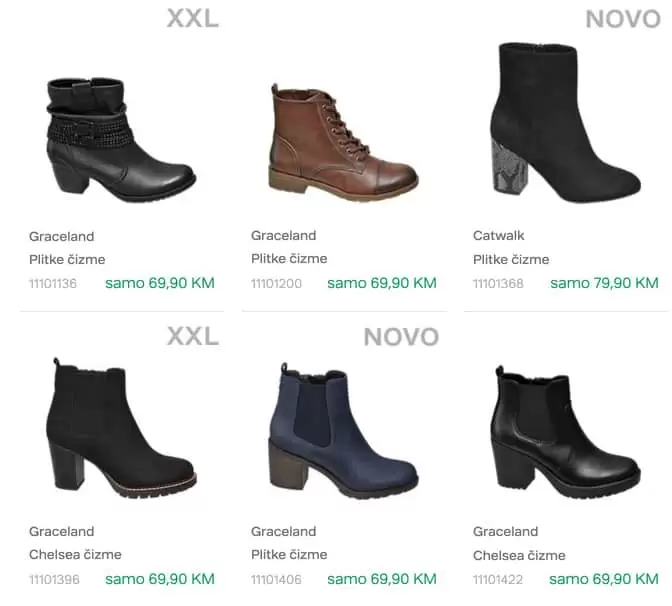Click product number 11101136
Image resolution: width=672 pixels, height=606 pixels.
[53, 283]
